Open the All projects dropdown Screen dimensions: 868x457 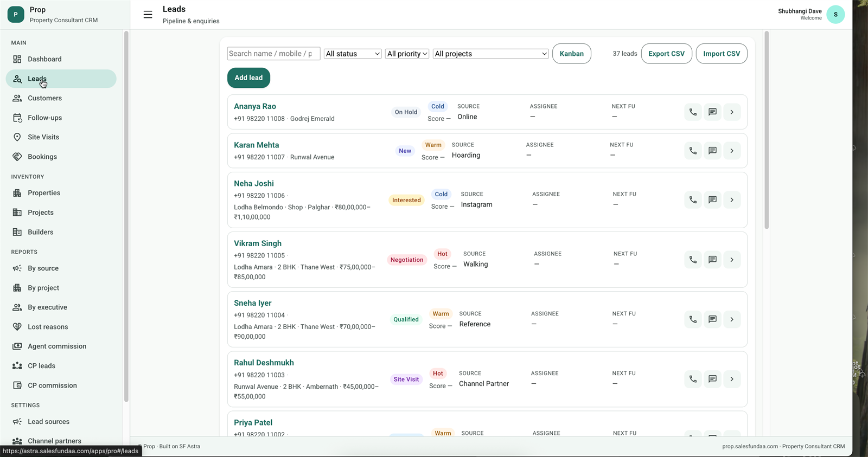[491, 54]
